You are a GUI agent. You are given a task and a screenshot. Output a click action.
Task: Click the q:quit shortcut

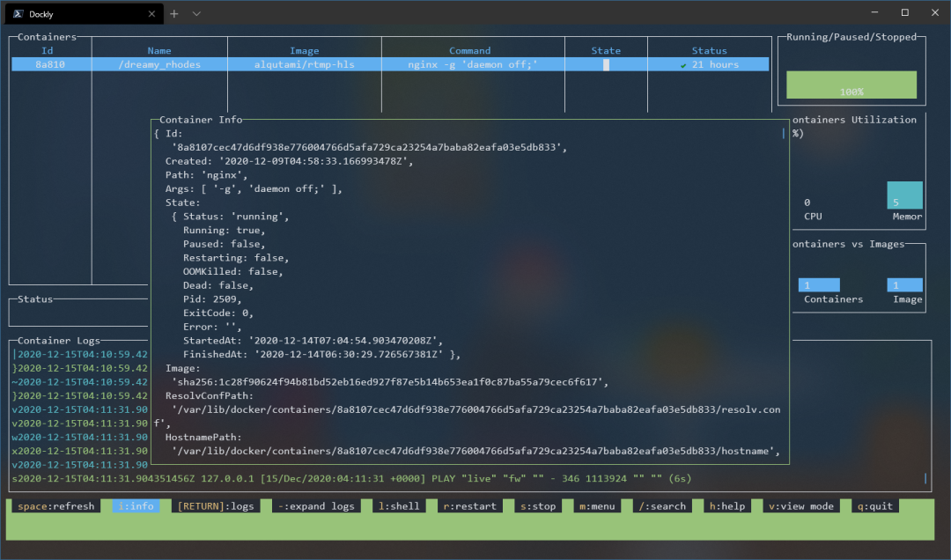[x=875, y=506]
